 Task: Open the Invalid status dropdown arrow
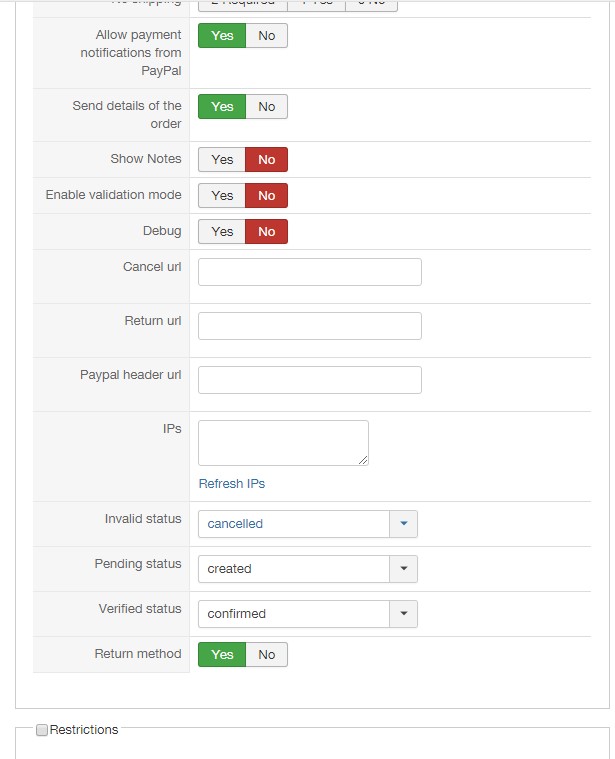point(403,524)
